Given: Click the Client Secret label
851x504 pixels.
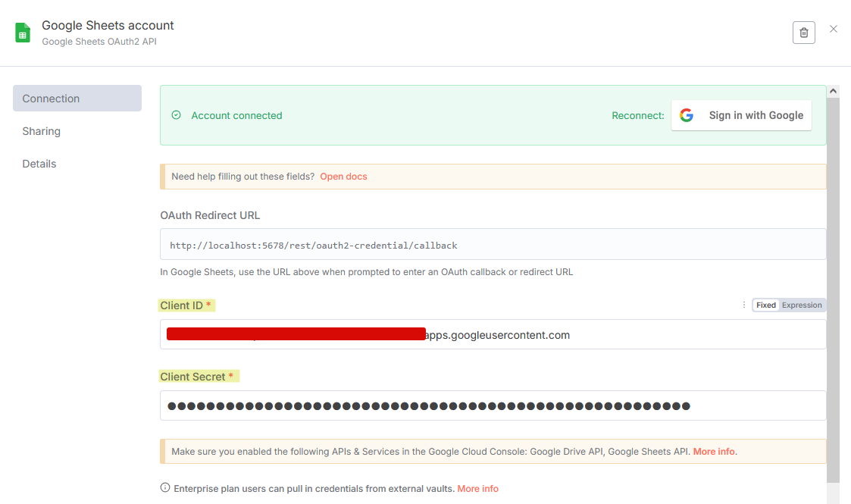Looking at the screenshot, I should (192, 377).
